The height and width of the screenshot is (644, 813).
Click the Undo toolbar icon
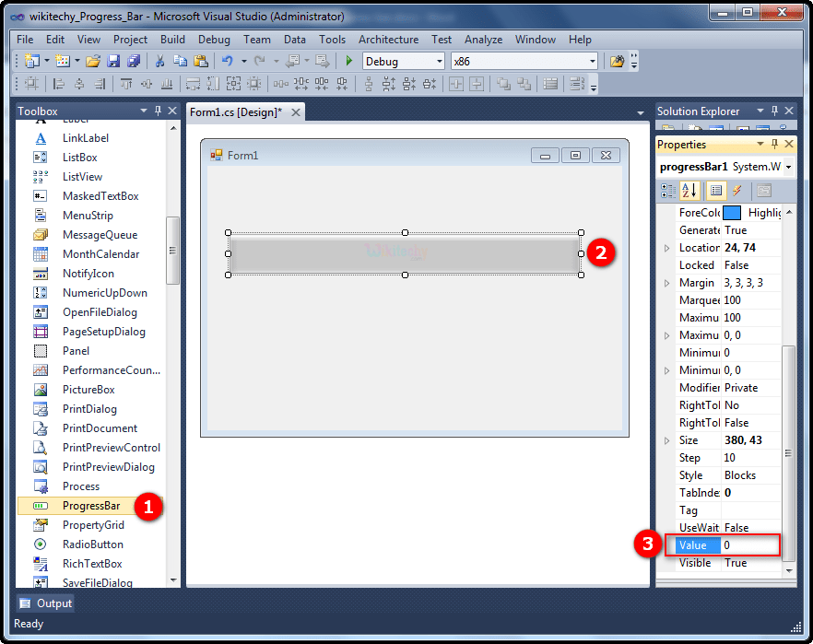226,61
